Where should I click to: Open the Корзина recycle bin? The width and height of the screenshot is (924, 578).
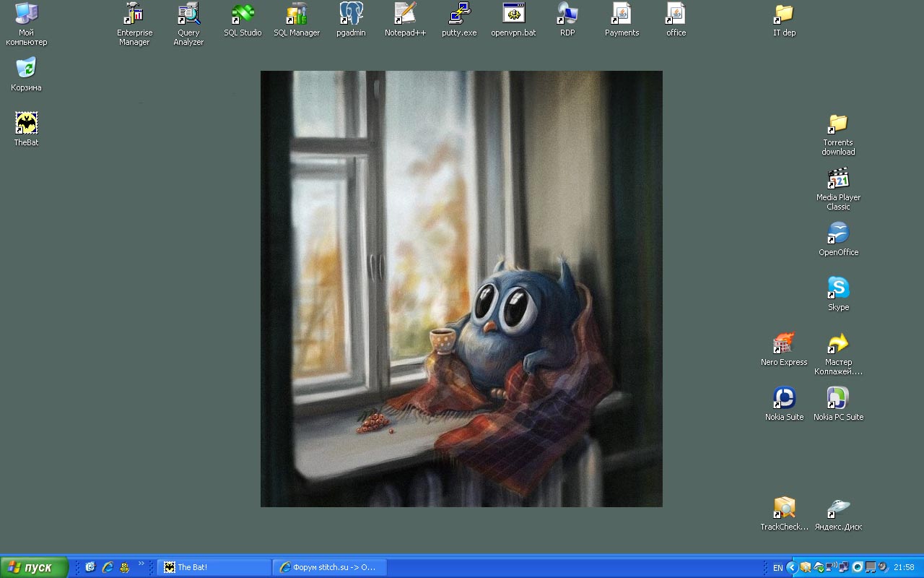coord(27,74)
